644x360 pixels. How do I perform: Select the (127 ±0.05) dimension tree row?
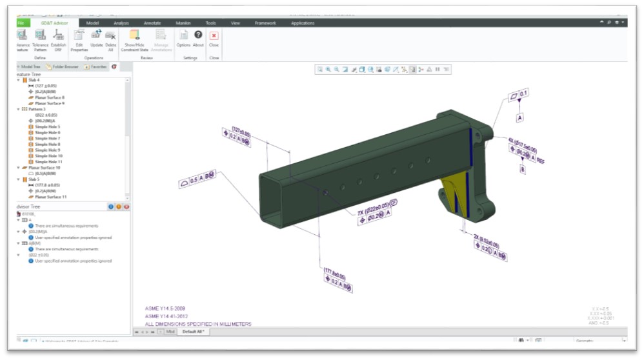(x=45, y=86)
